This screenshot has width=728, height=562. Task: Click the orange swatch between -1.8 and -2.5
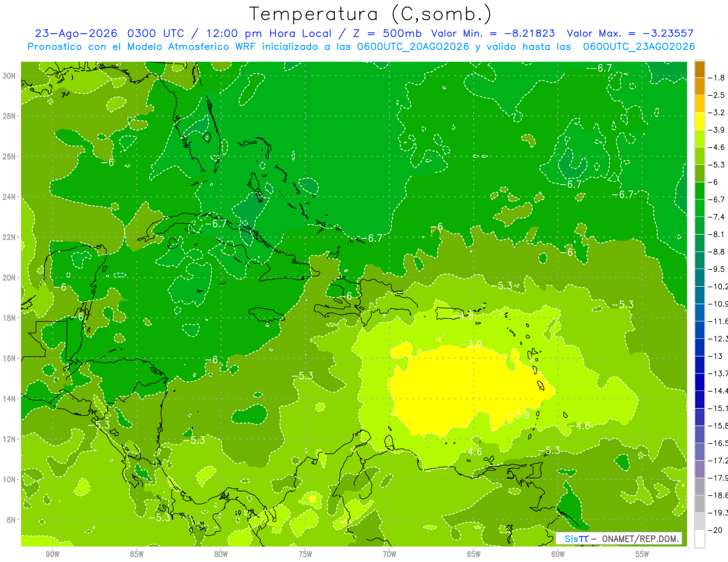pyautogui.click(x=699, y=86)
